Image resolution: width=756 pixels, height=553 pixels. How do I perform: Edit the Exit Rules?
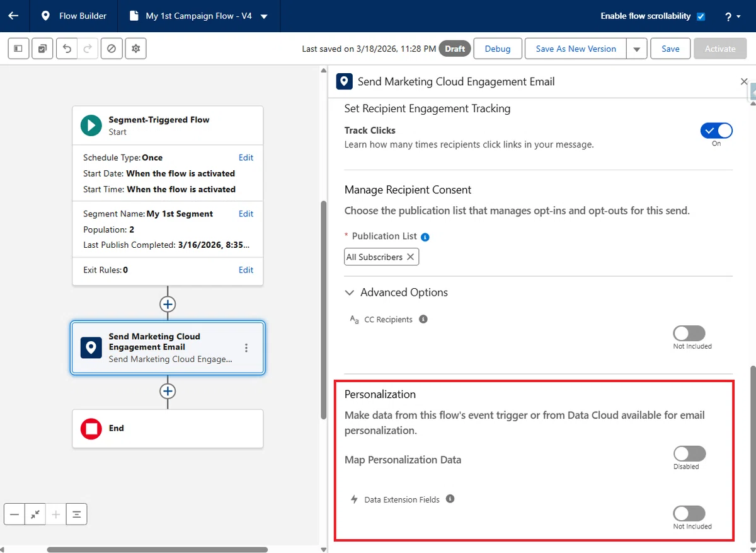point(246,270)
